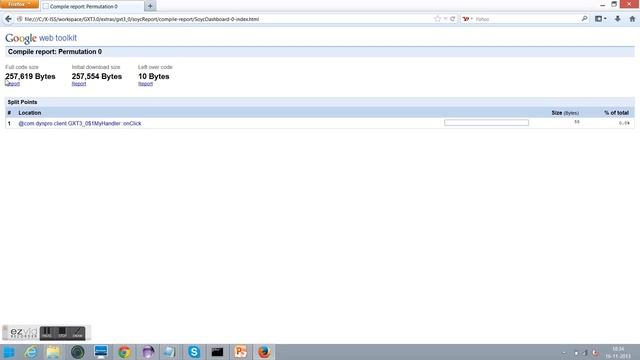This screenshot has height=360, width=640.
Task: Open the star bookmark dropdown arrow
Action: click(x=445, y=19)
